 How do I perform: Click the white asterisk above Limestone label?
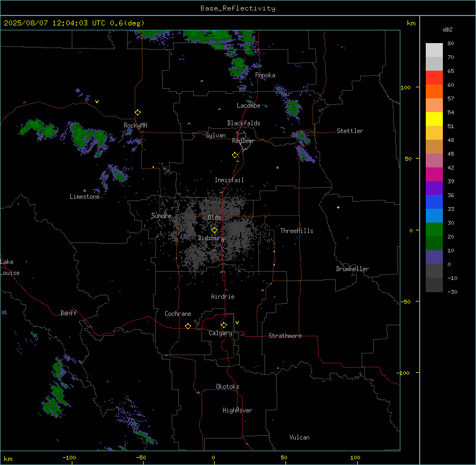coord(84,191)
